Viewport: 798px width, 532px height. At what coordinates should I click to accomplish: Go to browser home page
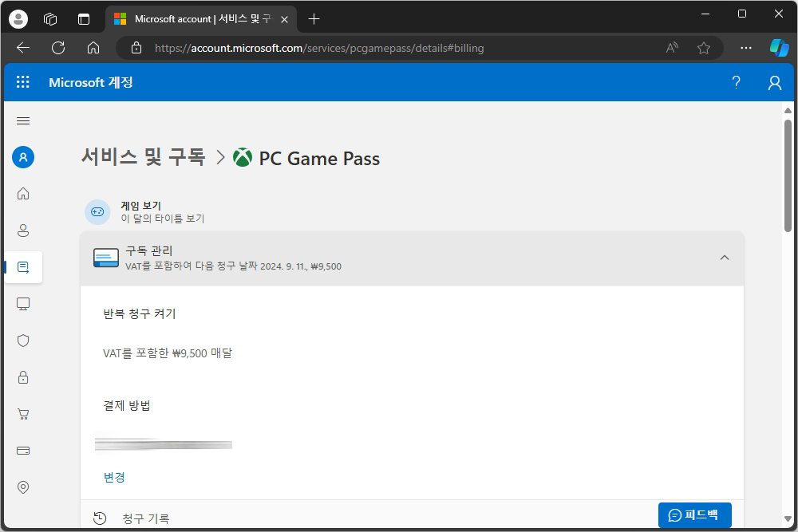pos(93,48)
